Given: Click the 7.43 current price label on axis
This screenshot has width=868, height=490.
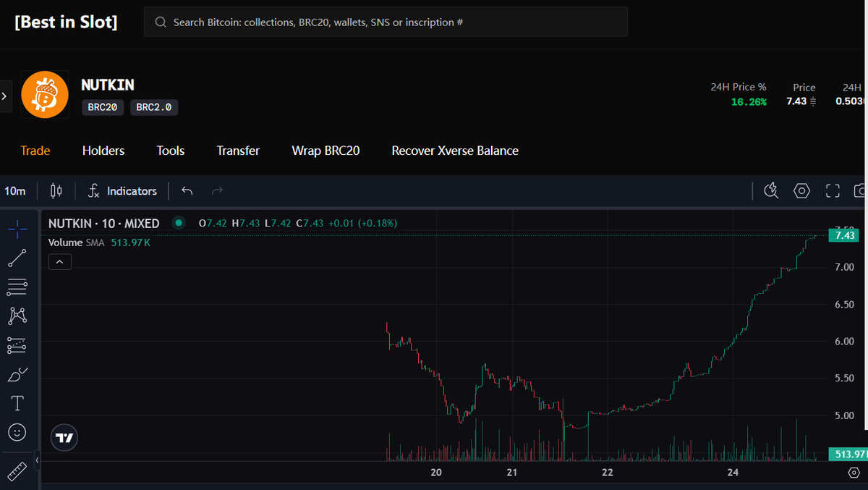Looking at the screenshot, I should pos(845,235).
